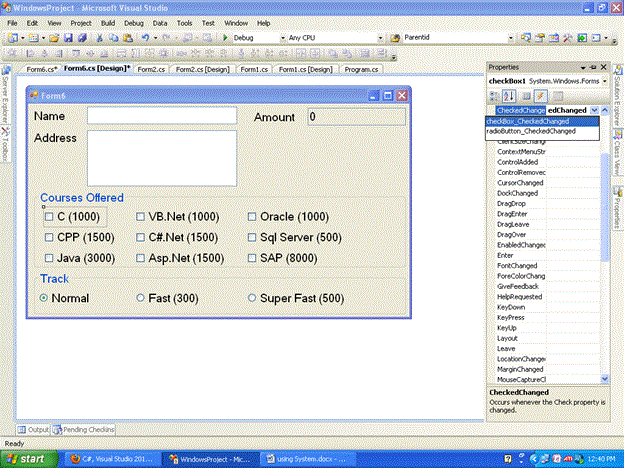This screenshot has height=468, width=624.
Task: Click the Command Window toolbar icon
Action: point(596,38)
